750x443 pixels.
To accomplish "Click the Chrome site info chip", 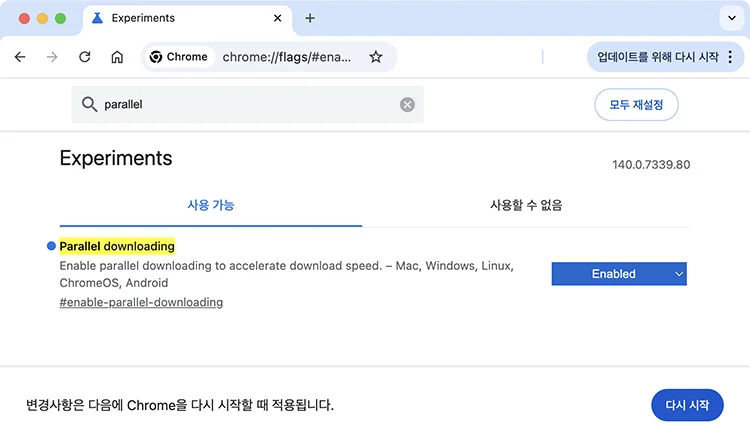I will 178,57.
